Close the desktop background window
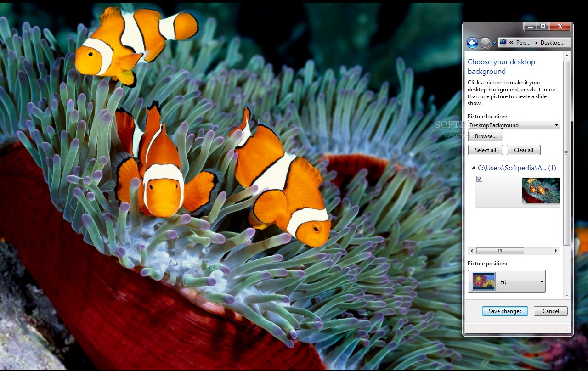Image resolution: width=588 pixels, height=371 pixels. (x=560, y=27)
